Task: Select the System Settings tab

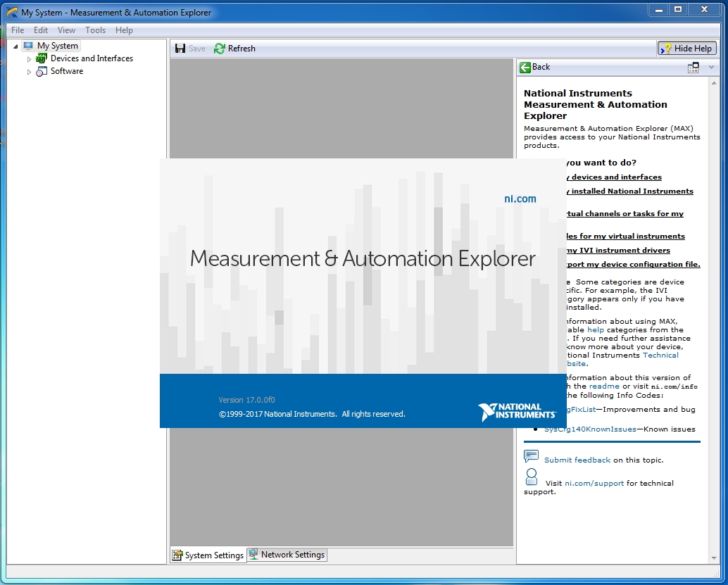Action: point(208,555)
